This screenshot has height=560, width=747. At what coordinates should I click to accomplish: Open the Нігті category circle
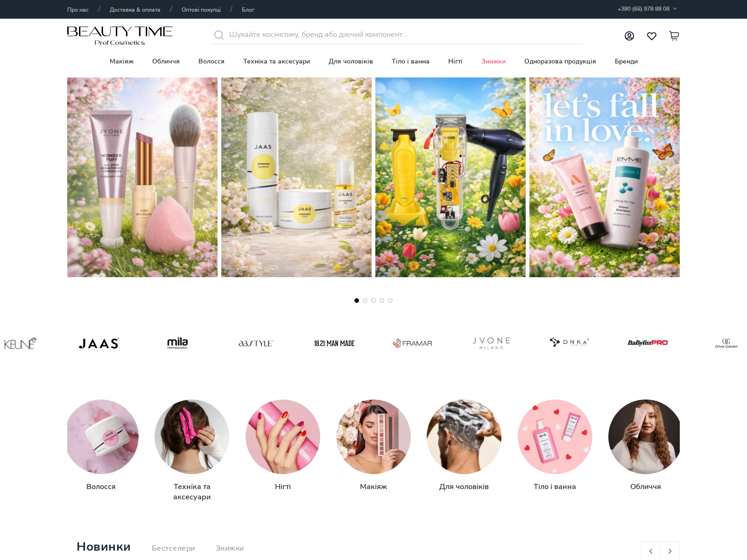[283, 437]
